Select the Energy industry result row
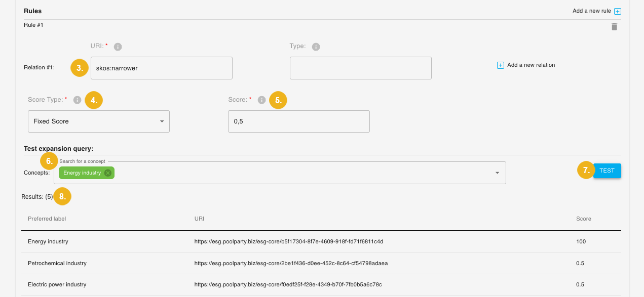Image resolution: width=644 pixels, height=297 pixels. coord(48,242)
